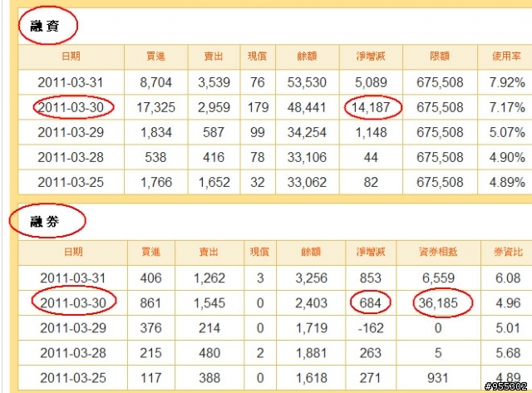This screenshot has height=393, width=532.
Task: Click the usage rate 5.07%
Action: point(507,132)
